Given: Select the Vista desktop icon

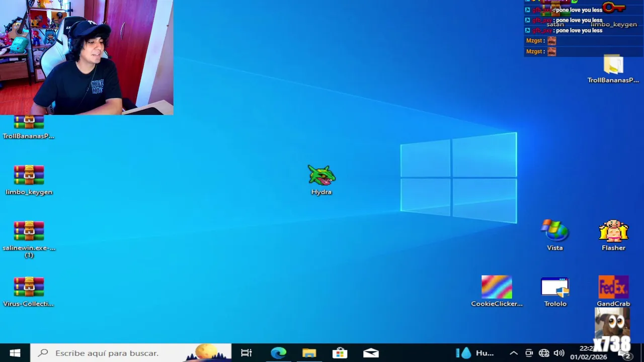Looking at the screenshot, I should pyautogui.click(x=555, y=235).
